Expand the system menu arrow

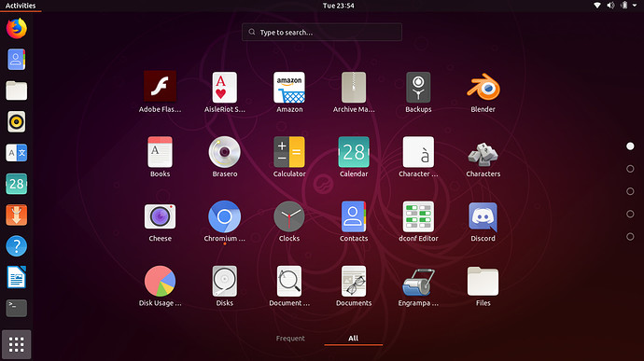click(x=635, y=6)
